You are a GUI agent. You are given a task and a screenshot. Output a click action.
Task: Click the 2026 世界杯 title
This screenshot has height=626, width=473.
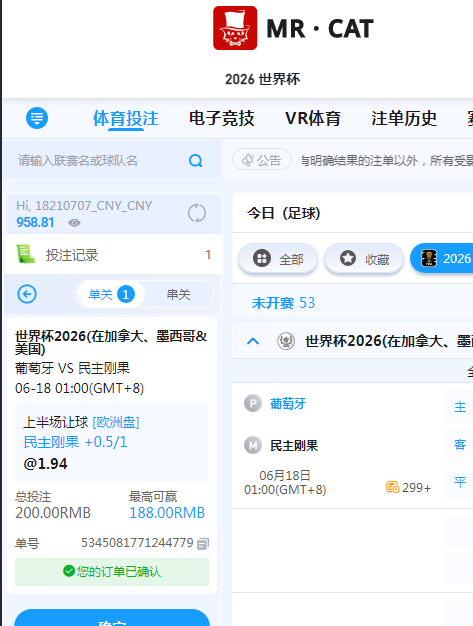262,79
